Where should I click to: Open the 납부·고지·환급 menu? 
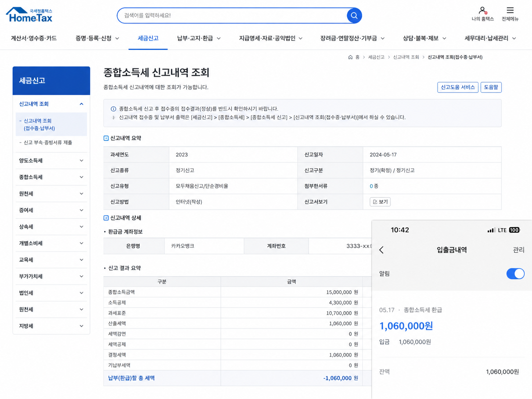(x=199, y=38)
